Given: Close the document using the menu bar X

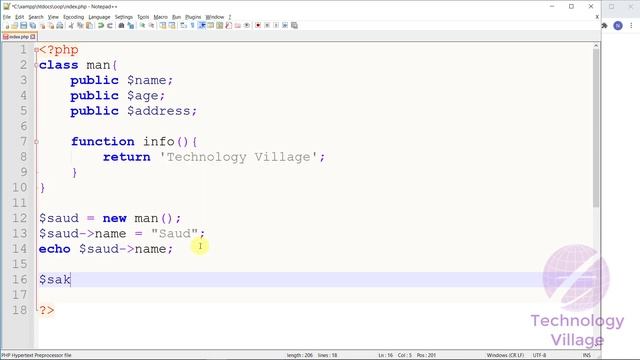Looking at the screenshot, I should click(597, 17).
